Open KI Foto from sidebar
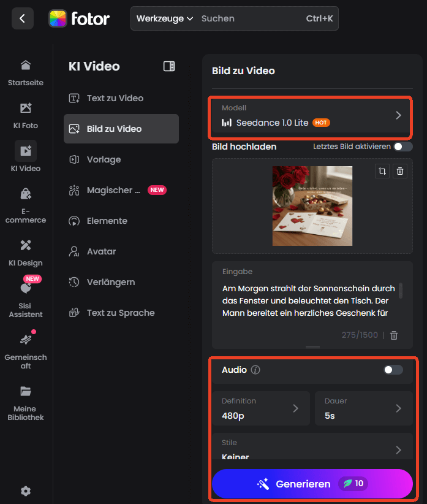427x504 pixels. (x=25, y=115)
